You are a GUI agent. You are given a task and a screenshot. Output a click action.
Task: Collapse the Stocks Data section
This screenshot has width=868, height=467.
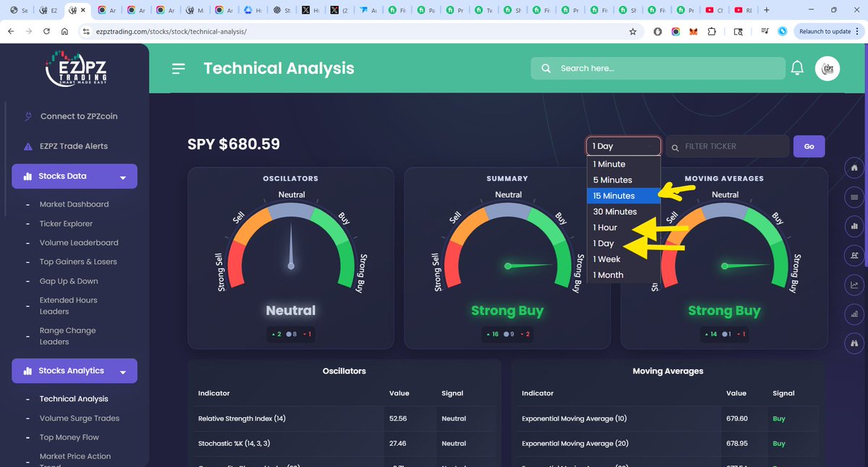pyautogui.click(x=75, y=176)
